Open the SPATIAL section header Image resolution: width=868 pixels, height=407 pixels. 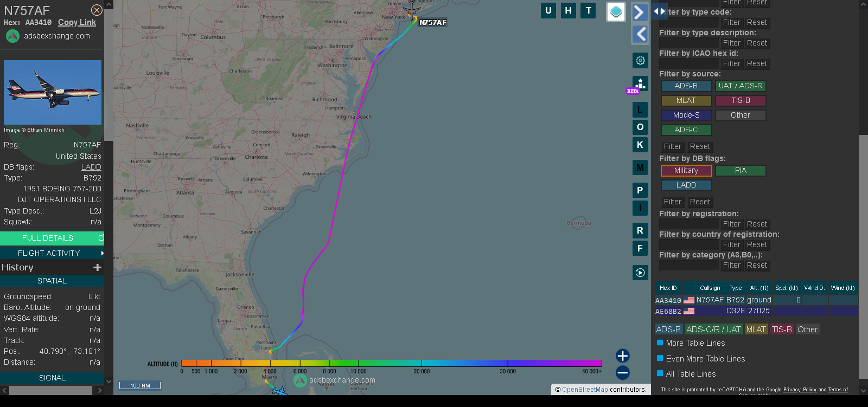pyautogui.click(x=52, y=281)
